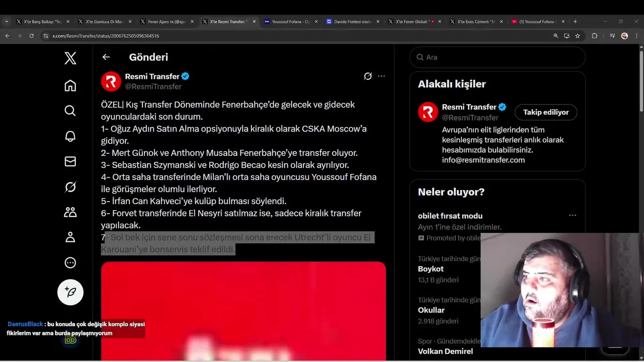Reload the page
Viewport: 644px width, 362px height.
pos(31,36)
